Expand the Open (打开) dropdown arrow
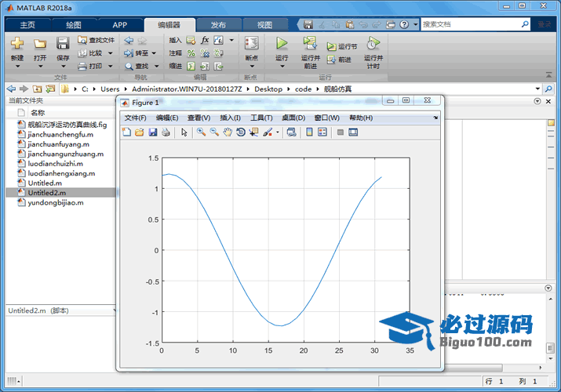 point(40,67)
